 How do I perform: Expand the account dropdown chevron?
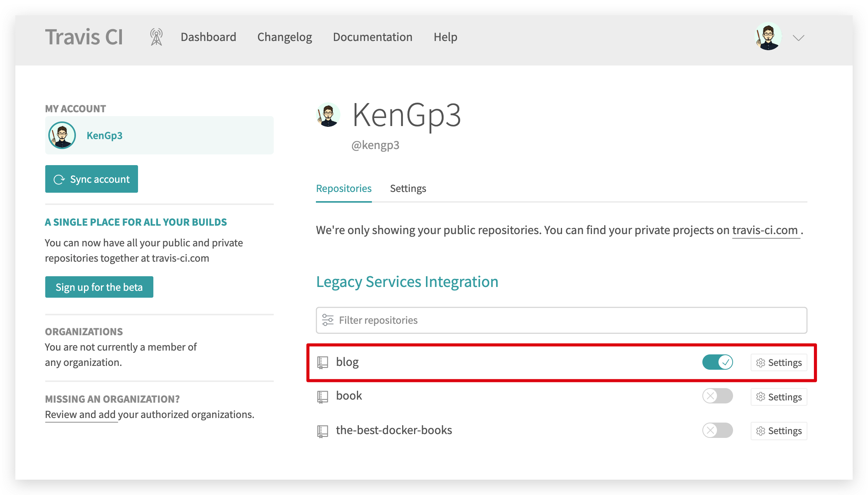coord(799,38)
